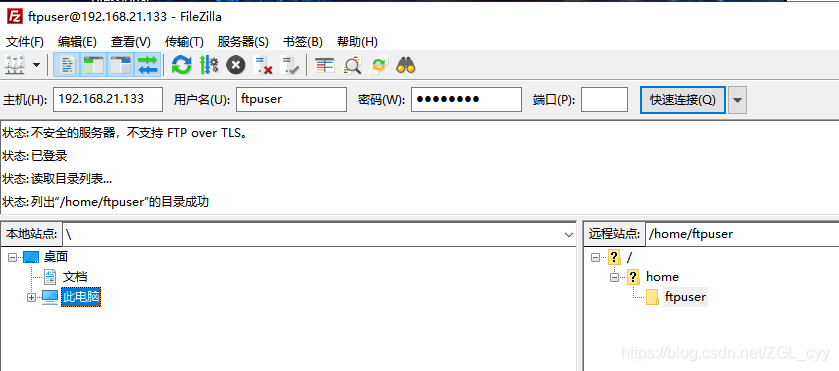Select the home remote folder

tap(662, 277)
